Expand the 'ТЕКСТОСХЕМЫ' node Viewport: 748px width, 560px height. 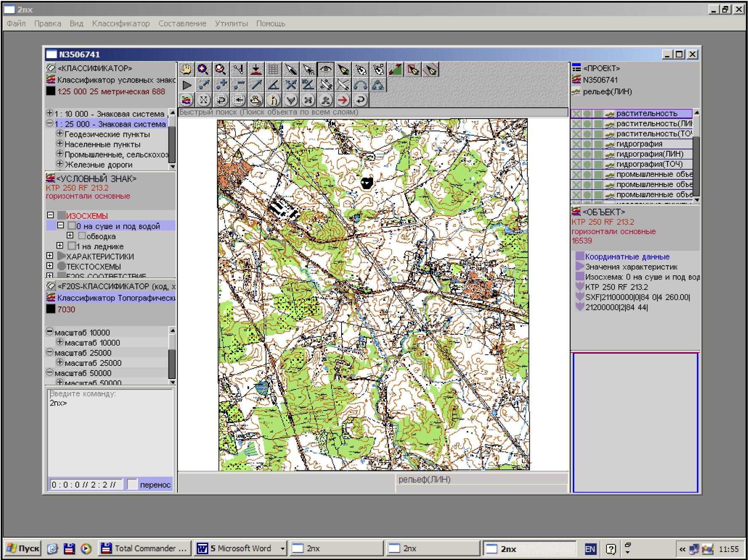[50, 266]
